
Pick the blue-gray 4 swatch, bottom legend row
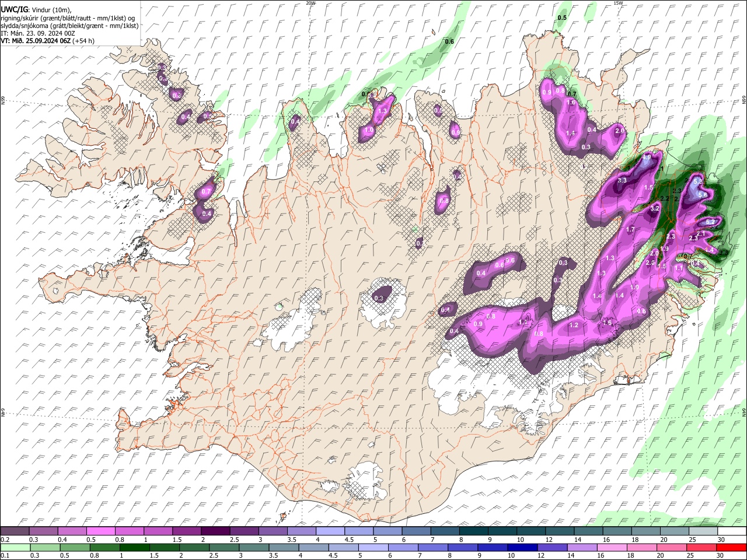click(313, 547)
